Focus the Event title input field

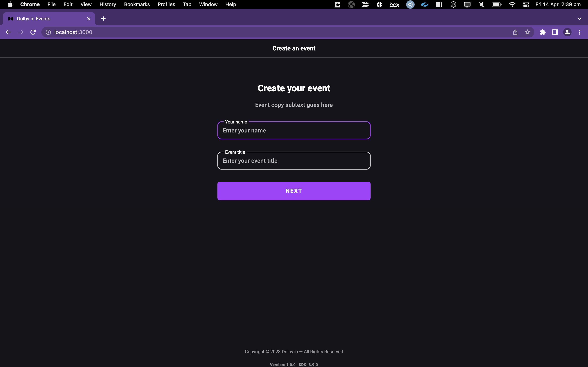[x=294, y=161]
